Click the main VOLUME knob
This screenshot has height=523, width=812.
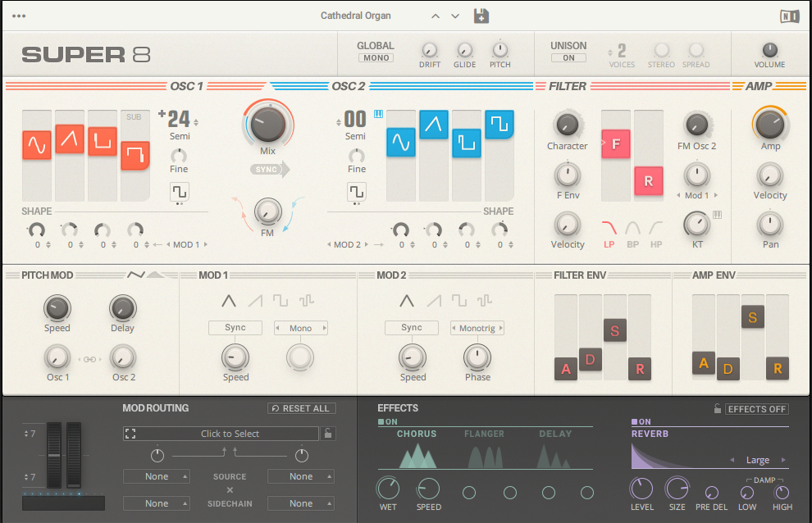coord(769,50)
